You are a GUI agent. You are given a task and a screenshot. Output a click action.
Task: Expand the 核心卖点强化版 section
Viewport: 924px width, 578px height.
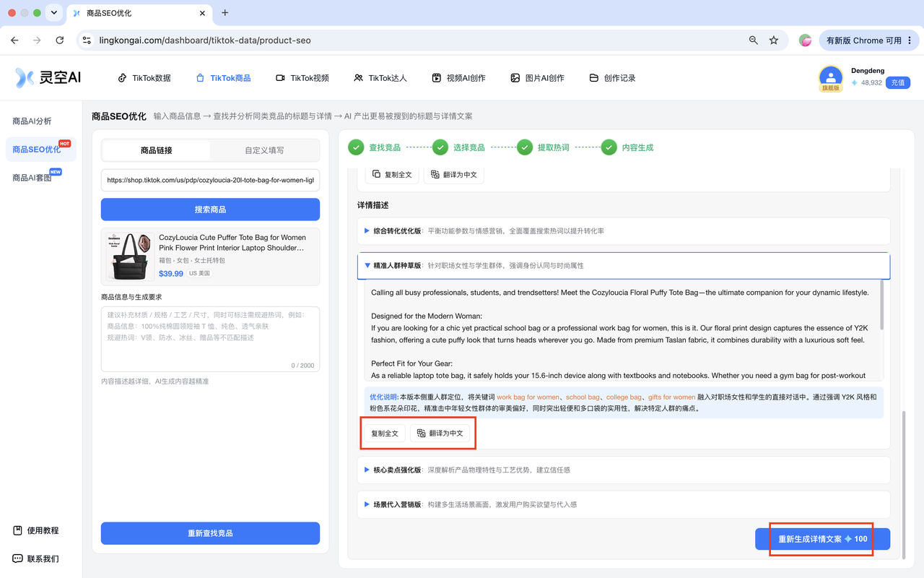click(x=624, y=470)
